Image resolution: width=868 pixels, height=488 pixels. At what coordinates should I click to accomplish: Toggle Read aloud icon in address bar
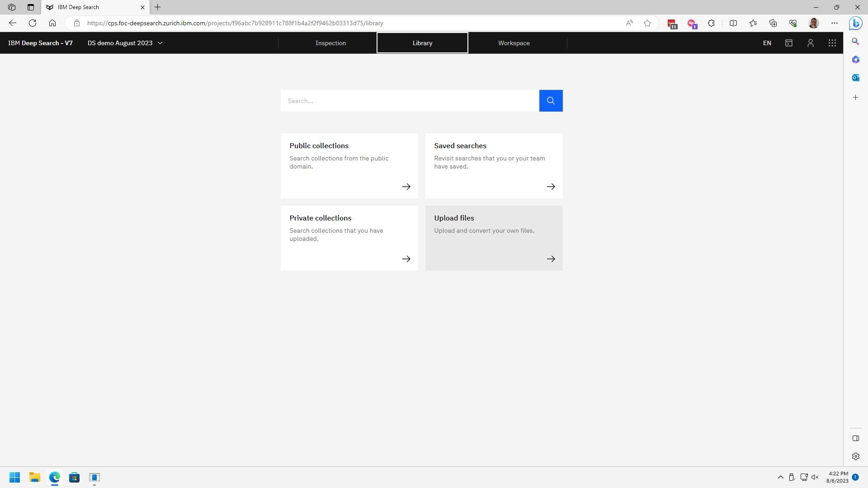pyautogui.click(x=629, y=23)
